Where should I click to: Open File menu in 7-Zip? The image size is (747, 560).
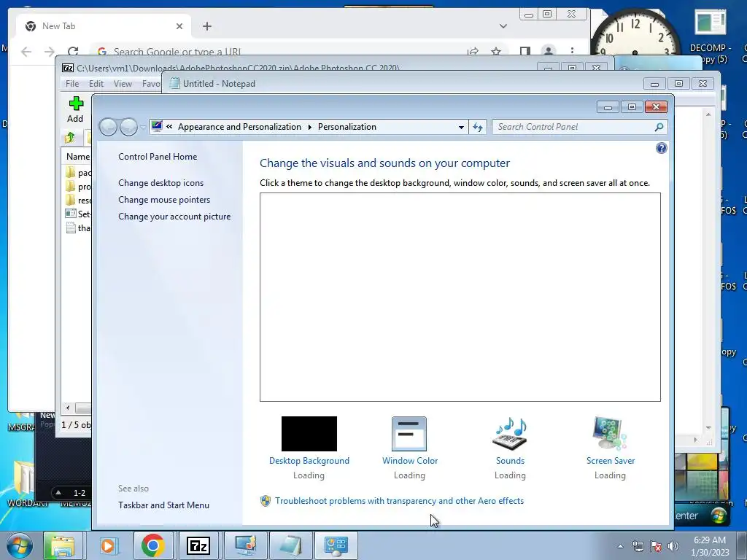(x=72, y=84)
